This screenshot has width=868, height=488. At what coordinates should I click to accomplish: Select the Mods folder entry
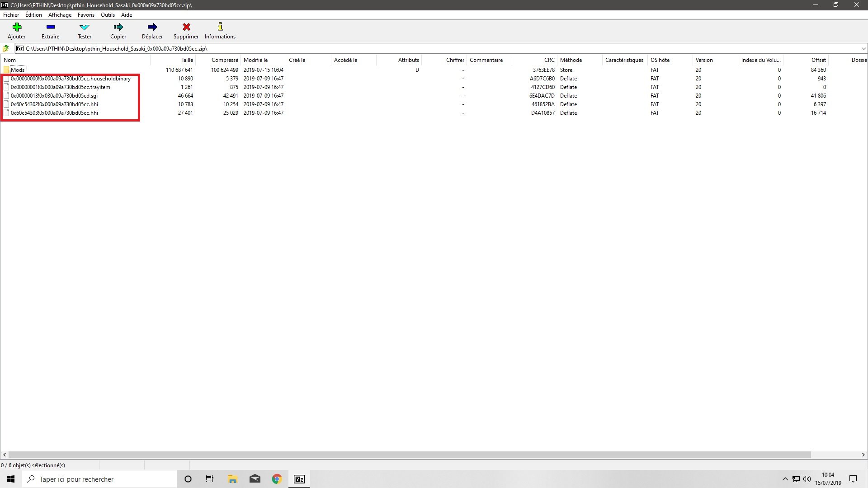[18, 70]
